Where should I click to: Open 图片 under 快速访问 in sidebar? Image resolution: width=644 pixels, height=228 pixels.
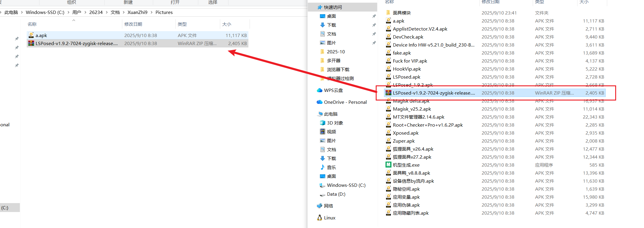point(331,43)
